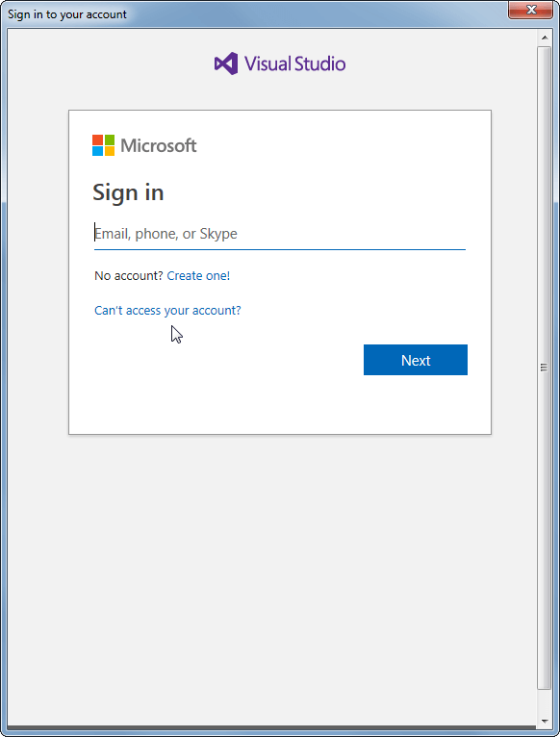Click the yellow square of Microsoft logo
Image resolution: width=560 pixels, height=737 pixels.
point(109,151)
